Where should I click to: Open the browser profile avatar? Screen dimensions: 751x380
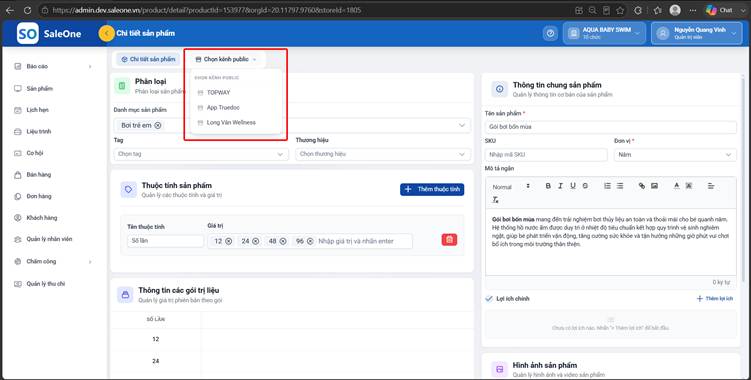[x=675, y=10]
